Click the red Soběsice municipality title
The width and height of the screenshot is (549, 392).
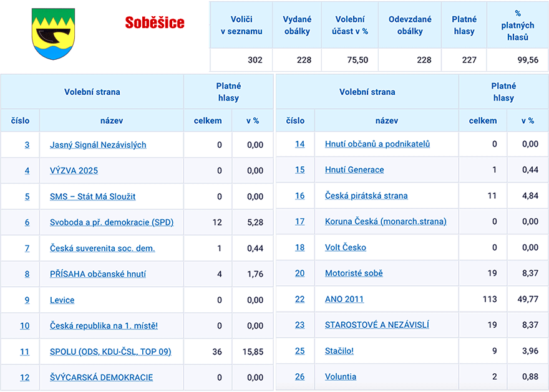point(155,23)
